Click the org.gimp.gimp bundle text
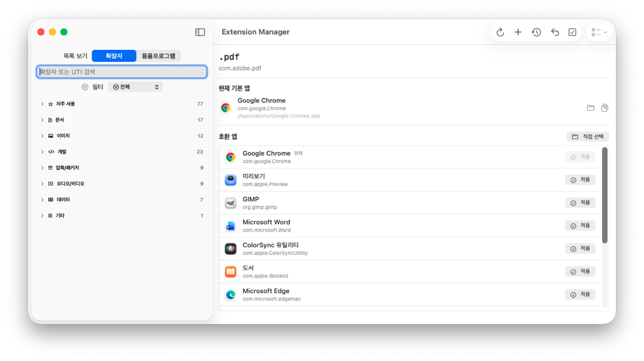This screenshot has height=361, width=644. [x=260, y=207]
